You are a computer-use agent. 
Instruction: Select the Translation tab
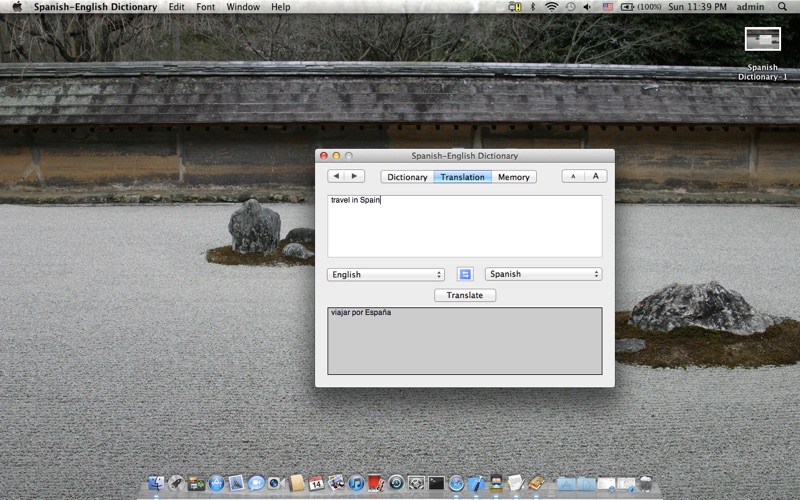463,177
